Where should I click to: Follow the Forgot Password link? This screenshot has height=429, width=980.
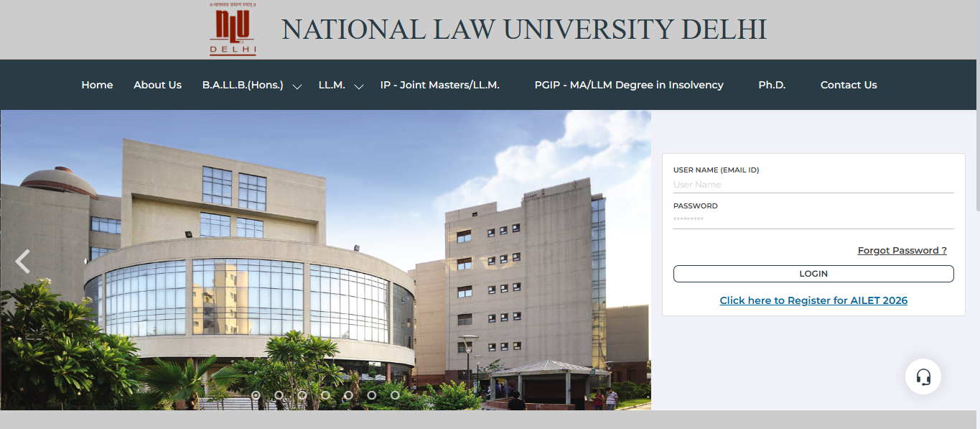[x=902, y=250]
